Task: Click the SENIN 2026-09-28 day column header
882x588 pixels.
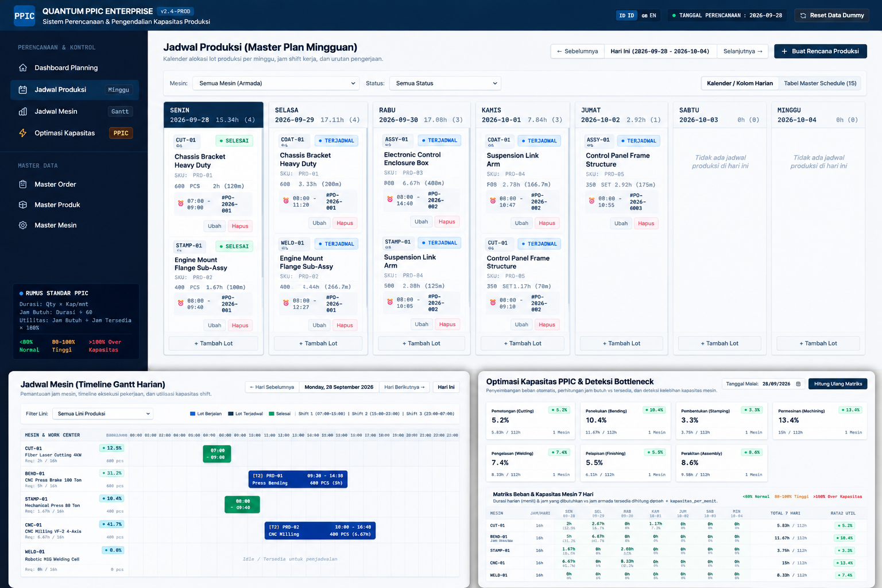Action: point(214,115)
